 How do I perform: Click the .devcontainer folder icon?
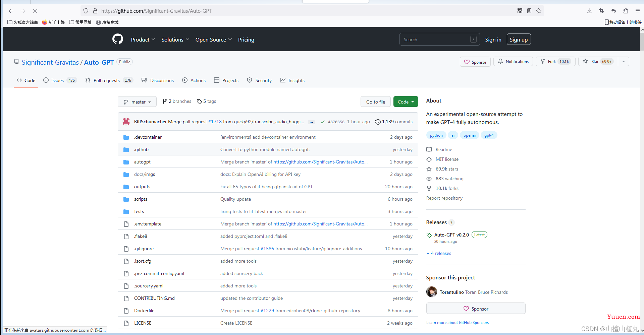[x=126, y=137]
